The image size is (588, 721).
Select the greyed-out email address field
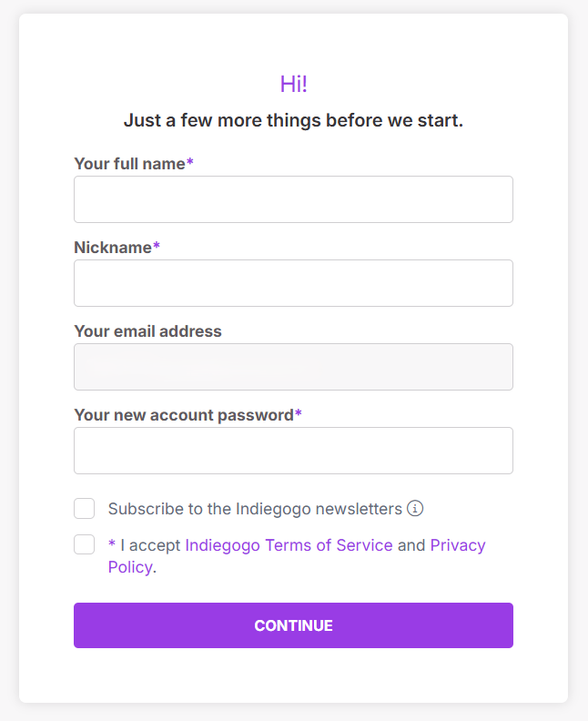[x=293, y=367]
